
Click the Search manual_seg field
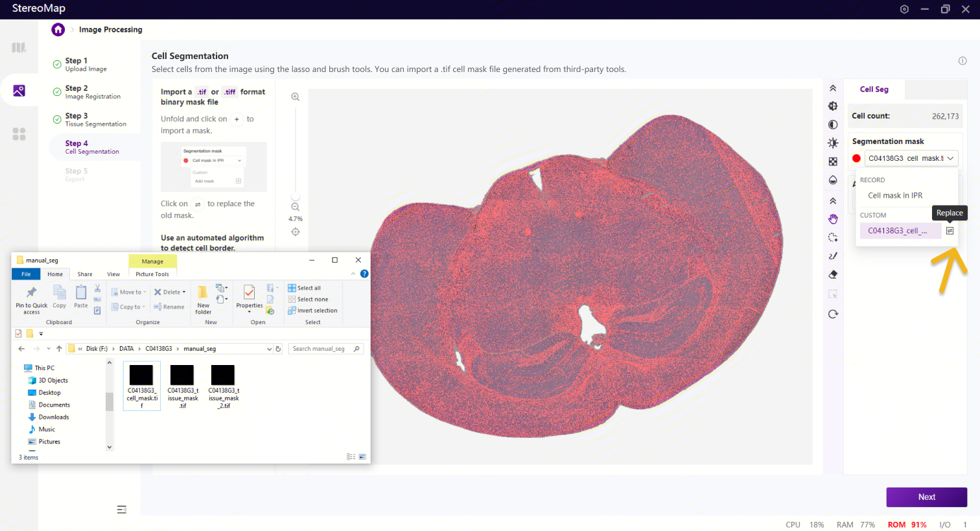[x=326, y=349]
